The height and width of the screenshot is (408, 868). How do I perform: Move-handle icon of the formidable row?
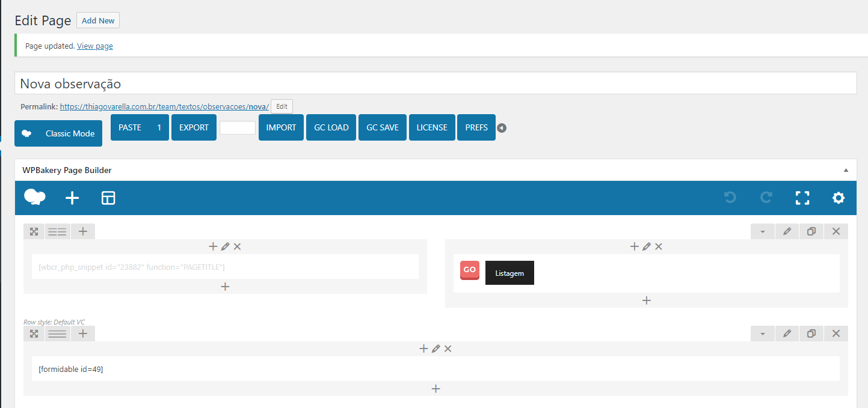coord(34,333)
